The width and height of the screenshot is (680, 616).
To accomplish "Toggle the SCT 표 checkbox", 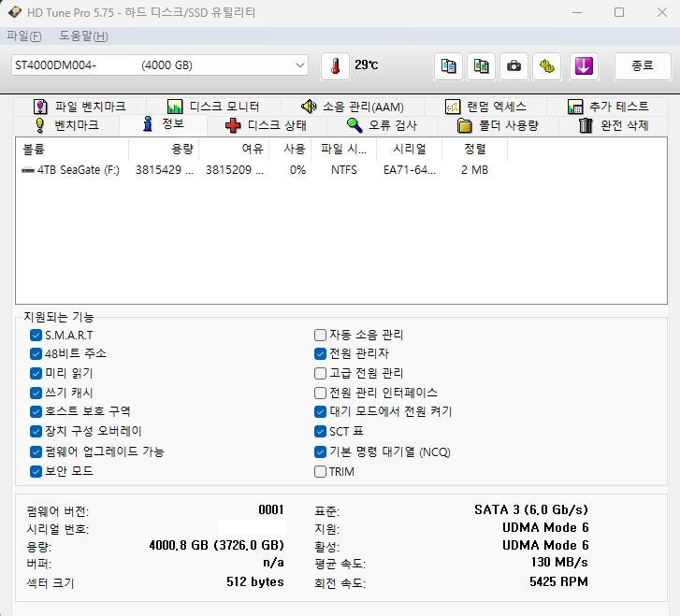I will 320,431.
